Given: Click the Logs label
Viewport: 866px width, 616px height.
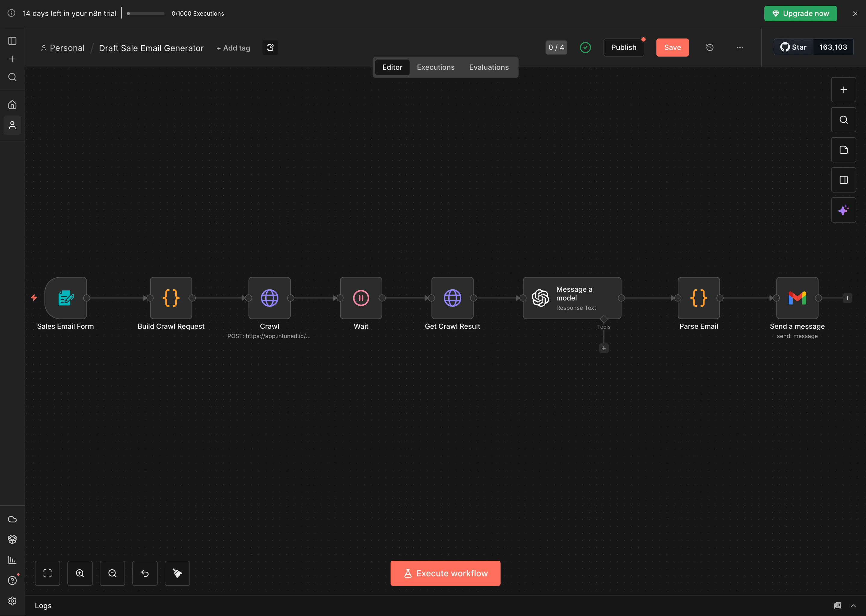Looking at the screenshot, I should tap(43, 606).
